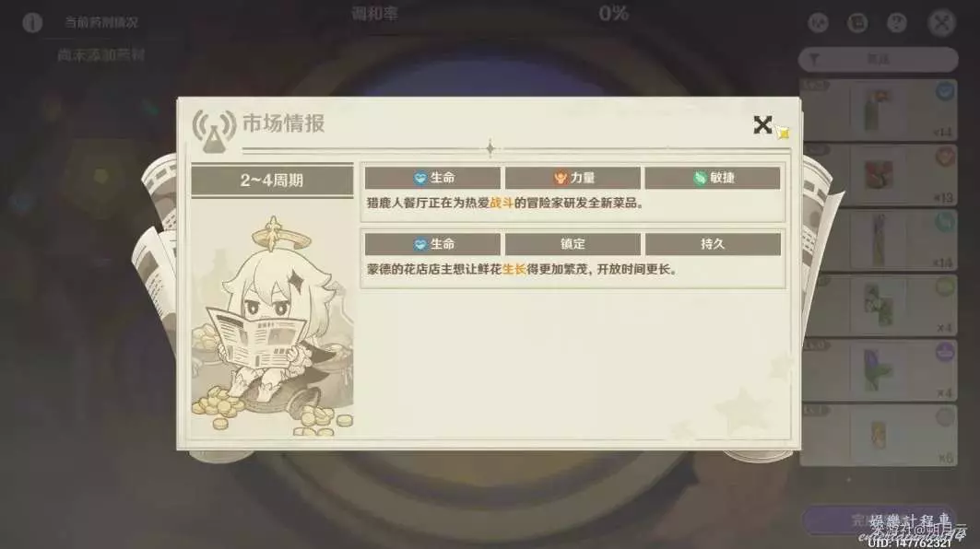Click the 镇定 attribute tag
980x549 pixels.
pos(573,244)
